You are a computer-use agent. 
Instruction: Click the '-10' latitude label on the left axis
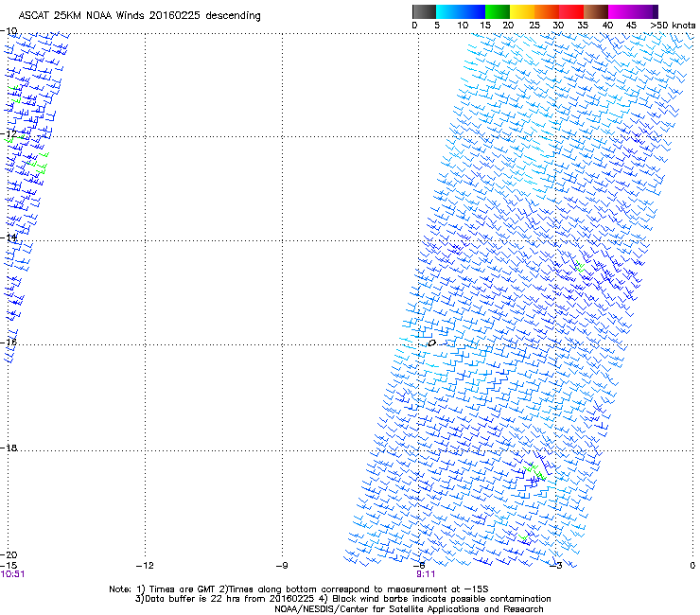click(x=9, y=31)
